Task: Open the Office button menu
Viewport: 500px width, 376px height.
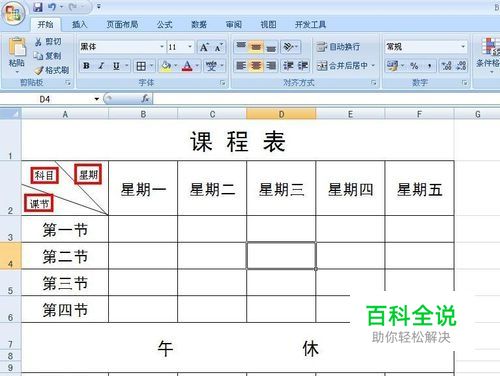Action: 13,14
